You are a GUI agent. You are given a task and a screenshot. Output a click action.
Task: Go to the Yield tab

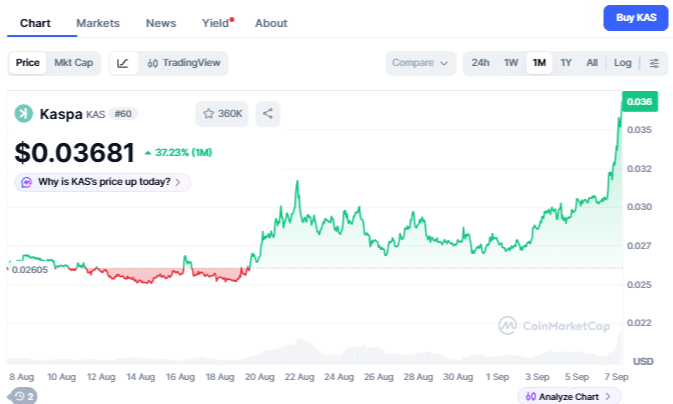pos(215,23)
